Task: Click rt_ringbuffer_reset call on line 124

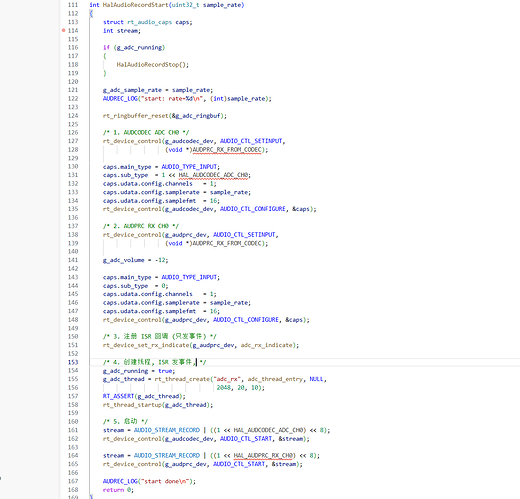Action: [136, 116]
